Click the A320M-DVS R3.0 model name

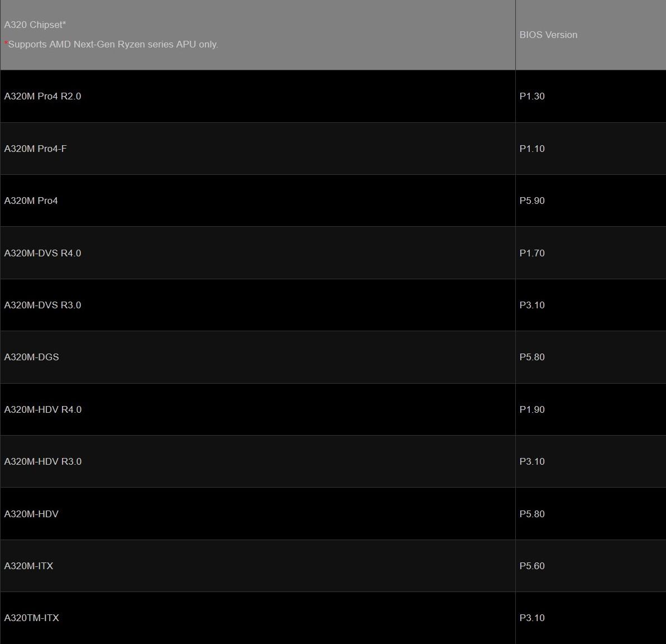42,305
